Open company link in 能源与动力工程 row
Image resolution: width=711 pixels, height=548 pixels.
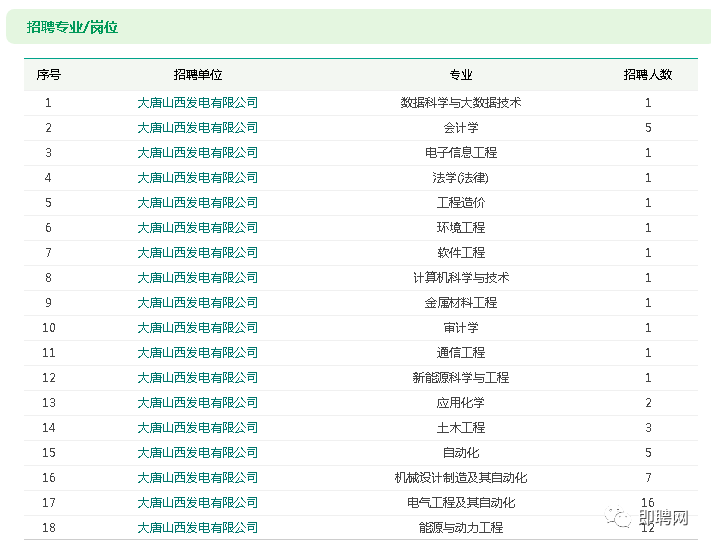198,527
